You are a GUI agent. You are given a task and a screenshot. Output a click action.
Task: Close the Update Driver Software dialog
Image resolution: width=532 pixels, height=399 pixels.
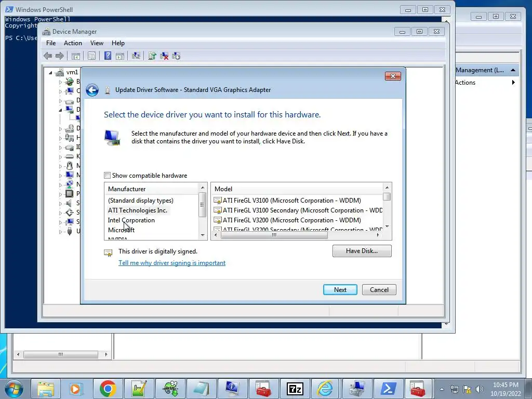[x=393, y=76]
